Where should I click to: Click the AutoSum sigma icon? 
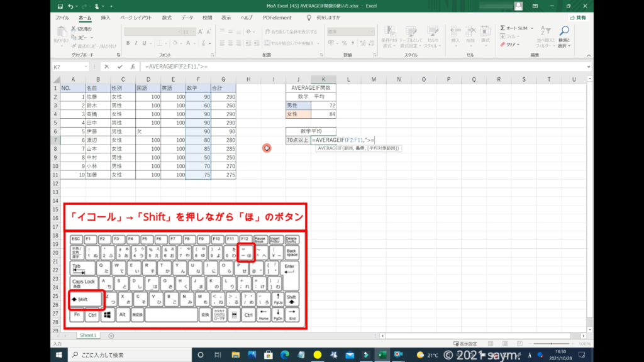click(503, 28)
